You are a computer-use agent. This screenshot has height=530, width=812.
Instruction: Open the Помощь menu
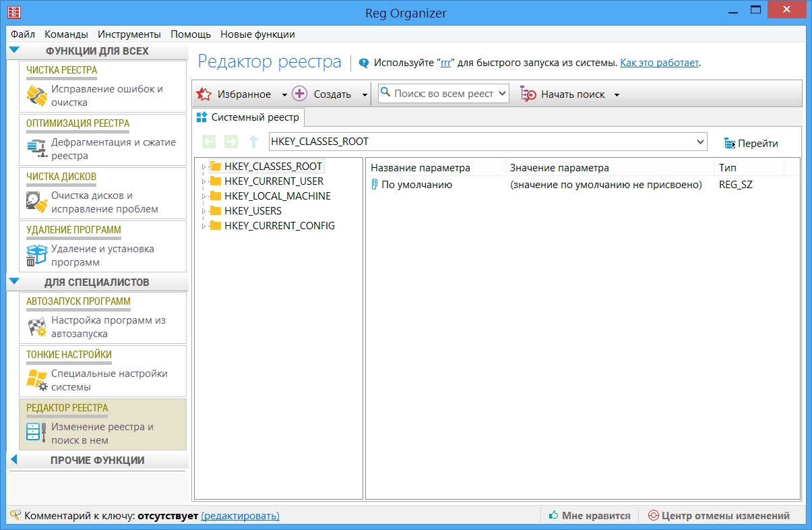(191, 34)
